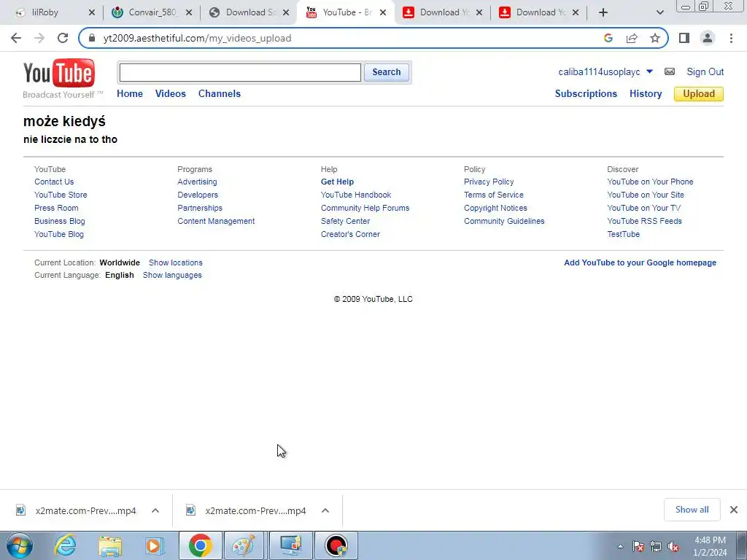The image size is (747, 560).
Task: Open the tab search dropdown chevron
Action: pyautogui.click(x=659, y=12)
